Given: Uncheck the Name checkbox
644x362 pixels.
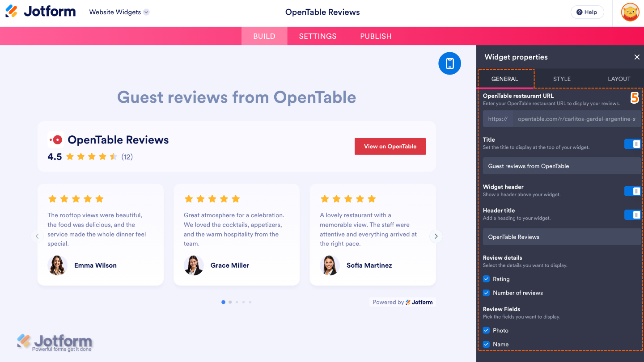Looking at the screenshot, I should point(487,344).
